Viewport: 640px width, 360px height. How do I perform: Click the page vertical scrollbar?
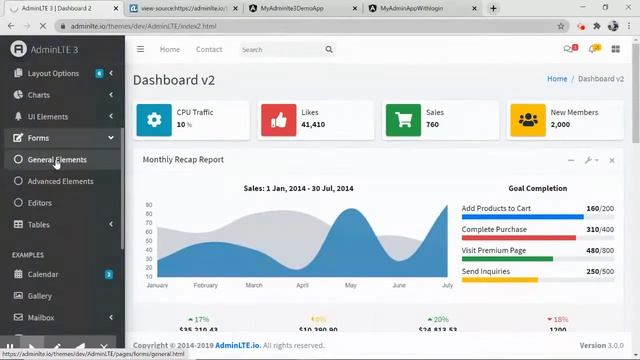coord(636,92)
